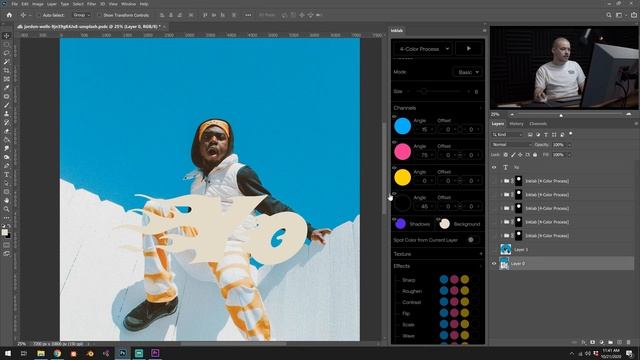
Task: Click the create new layer icon
Action: click(x=619, y=342)
